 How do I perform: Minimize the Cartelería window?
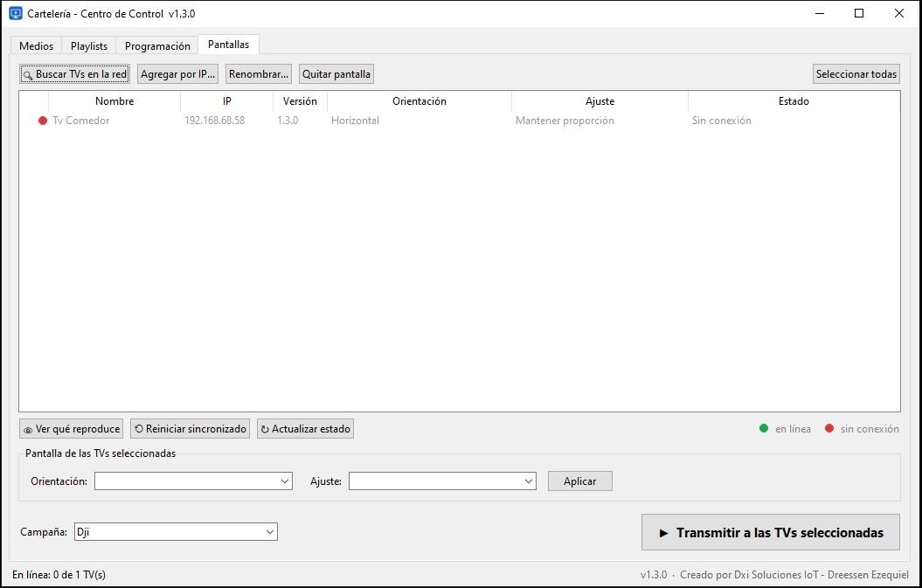click(x=820, y=13)
